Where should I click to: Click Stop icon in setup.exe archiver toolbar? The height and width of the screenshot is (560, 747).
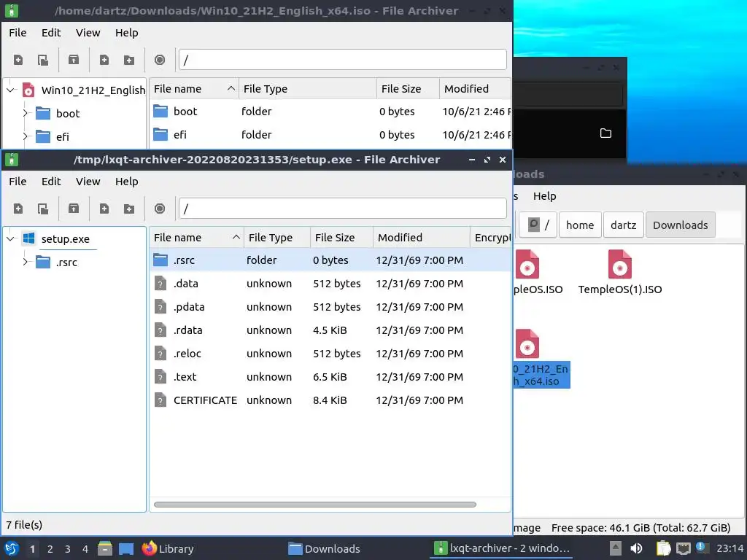click(160, 209)
